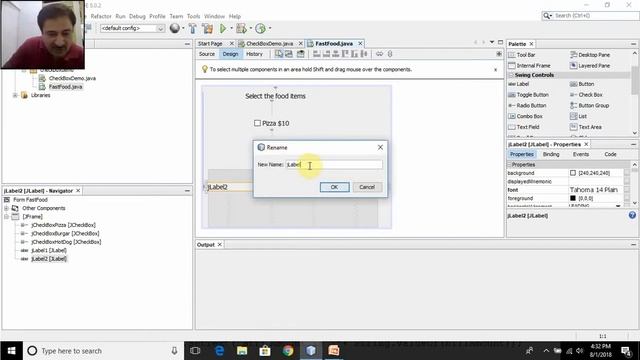Open CheckBoxDemo.java in the Projects tree
The width and height of the screenshot is (640, 360).
click(72, 78)
